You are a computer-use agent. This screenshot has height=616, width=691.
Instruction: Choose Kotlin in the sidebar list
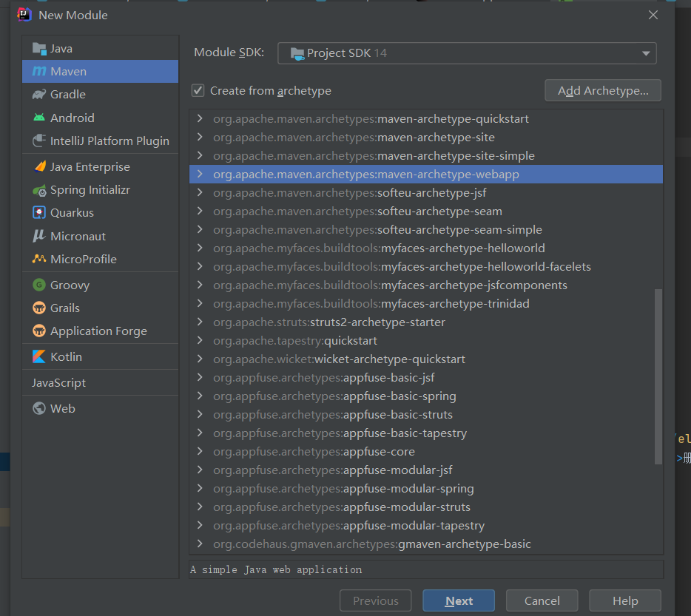click(101, 356)
